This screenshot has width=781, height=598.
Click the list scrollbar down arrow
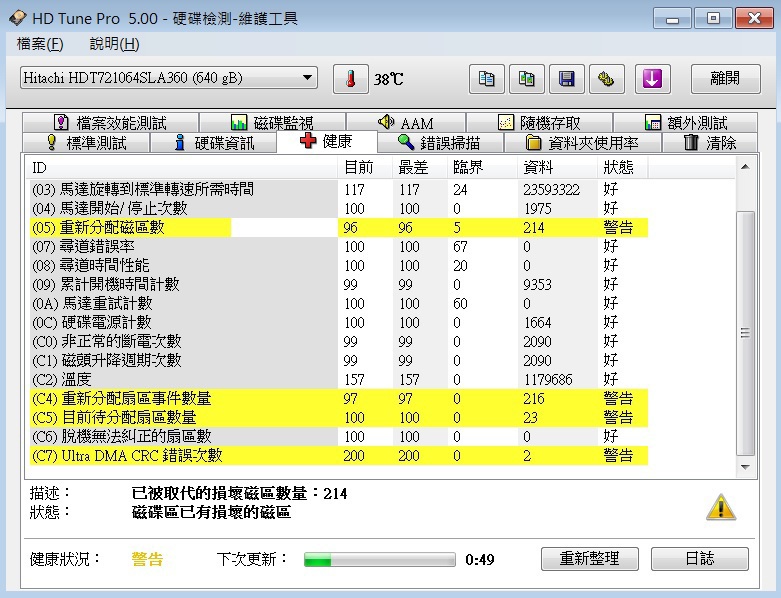[x=745, y=467]
